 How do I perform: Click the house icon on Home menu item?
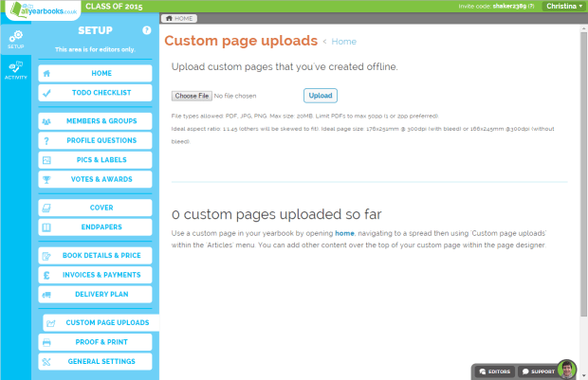pyautogui.click(x=46, y=74)
